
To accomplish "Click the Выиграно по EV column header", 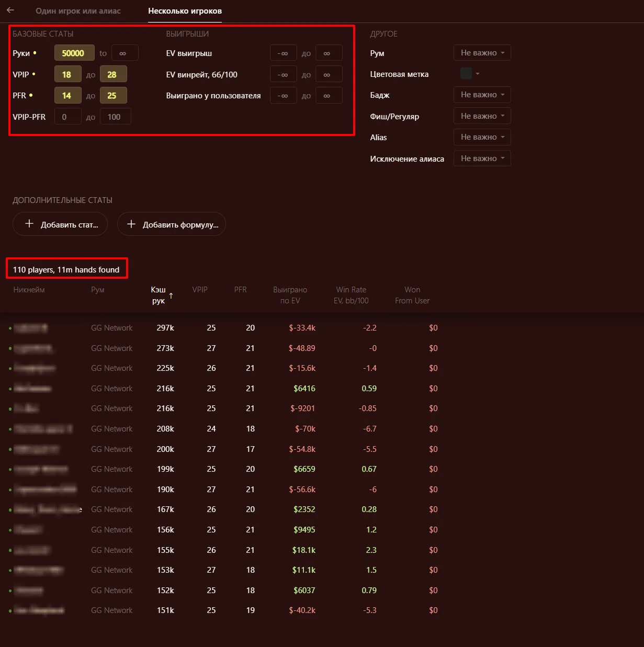I will point(290,295).
